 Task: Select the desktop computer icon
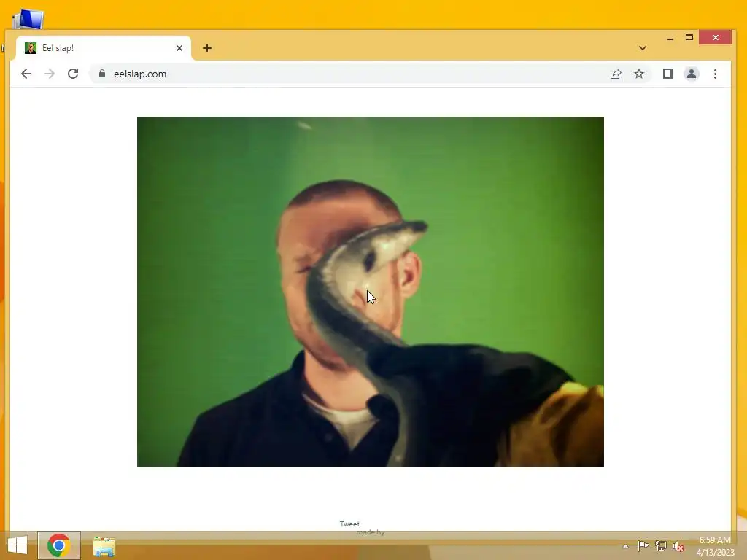point(28,20)
